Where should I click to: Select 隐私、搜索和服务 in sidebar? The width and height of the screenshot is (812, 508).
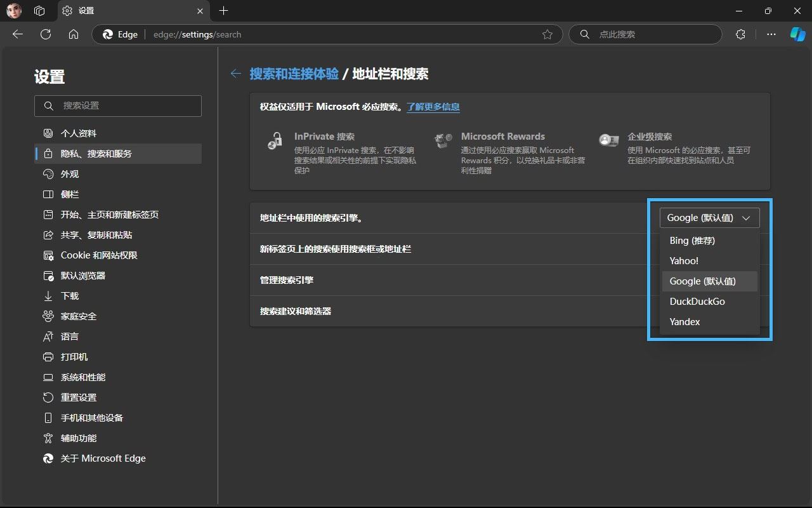[x=118, y=154]
